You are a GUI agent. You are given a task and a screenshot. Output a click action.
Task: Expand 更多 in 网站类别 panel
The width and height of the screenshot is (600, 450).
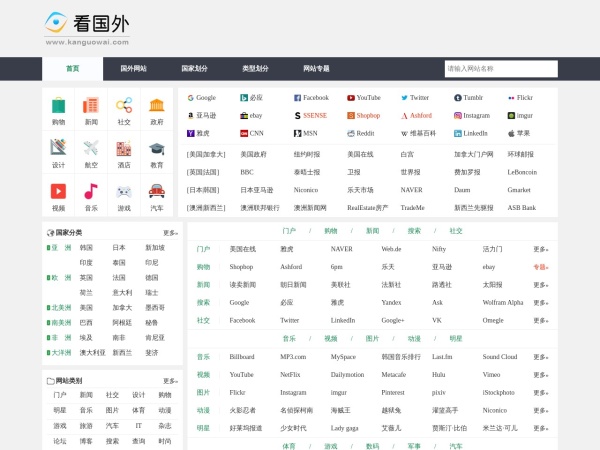170,381
